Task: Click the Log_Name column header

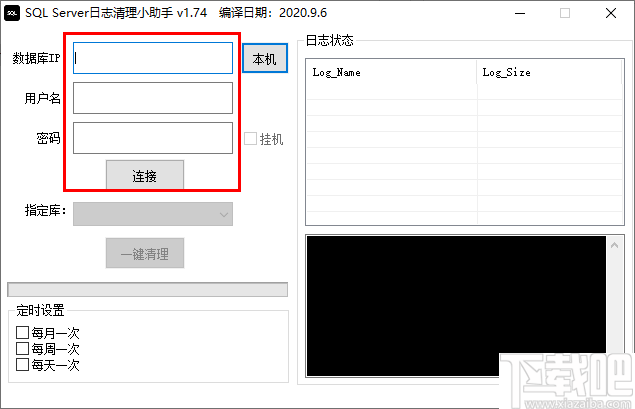Action: tap(391, 72)
